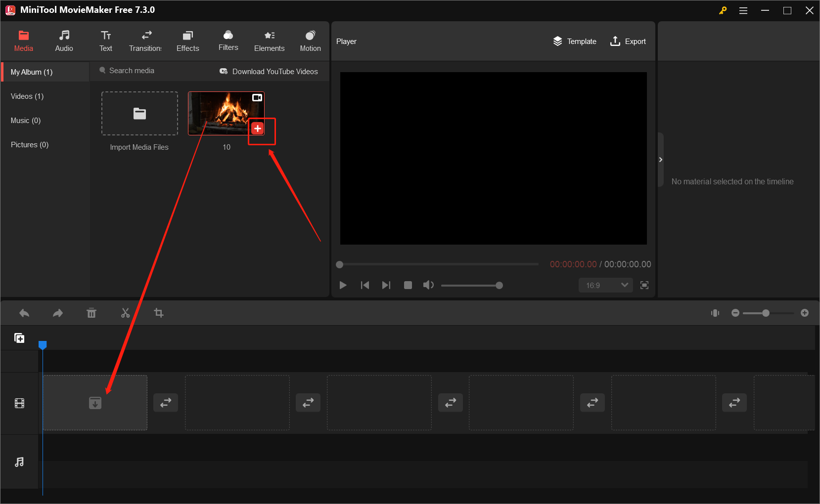Toggle full screen preview
820x504 pixels.
[x=644, y=285]
